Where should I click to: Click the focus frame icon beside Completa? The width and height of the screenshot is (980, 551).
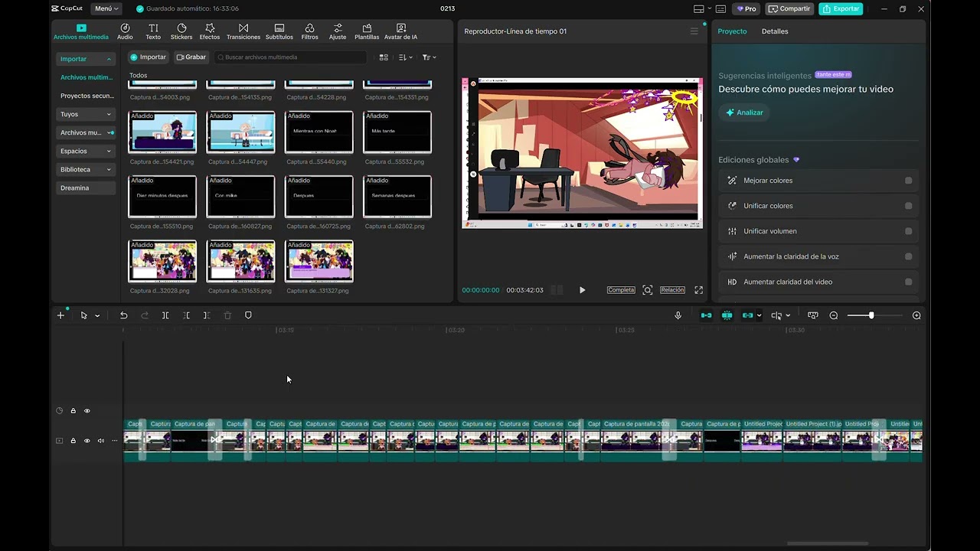pyautogui.click(x=648, y=290)
